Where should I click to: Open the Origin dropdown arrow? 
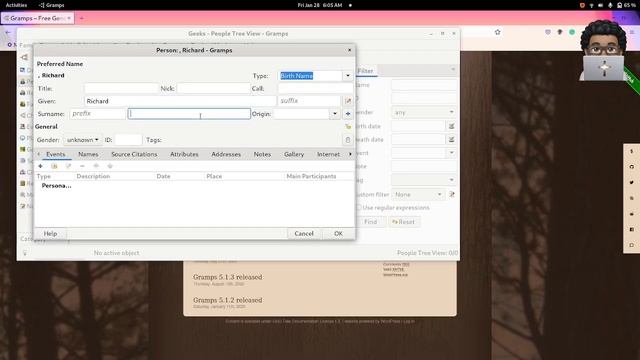(x=335, y=114)
